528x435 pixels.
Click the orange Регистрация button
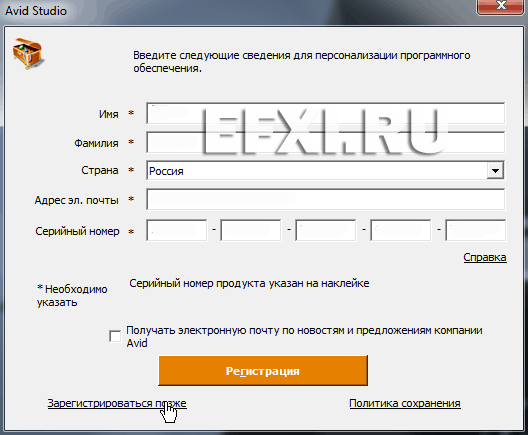point(263,371)
